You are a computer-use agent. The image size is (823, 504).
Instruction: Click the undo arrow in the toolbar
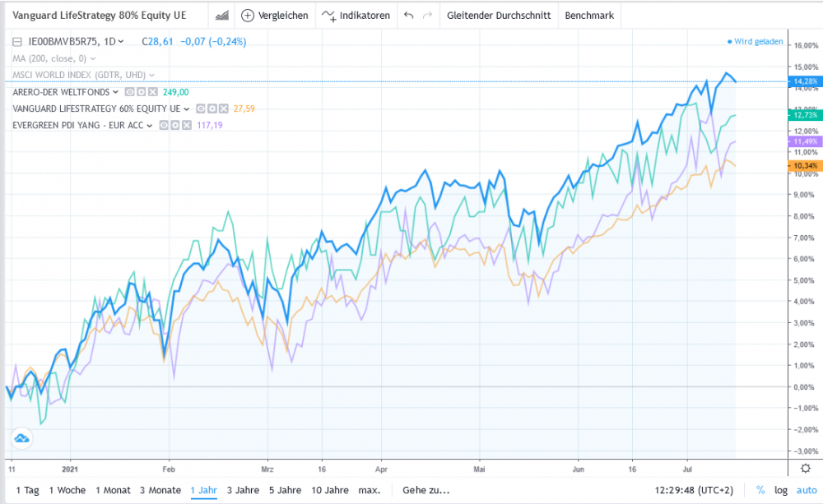(x=409, y=15)
